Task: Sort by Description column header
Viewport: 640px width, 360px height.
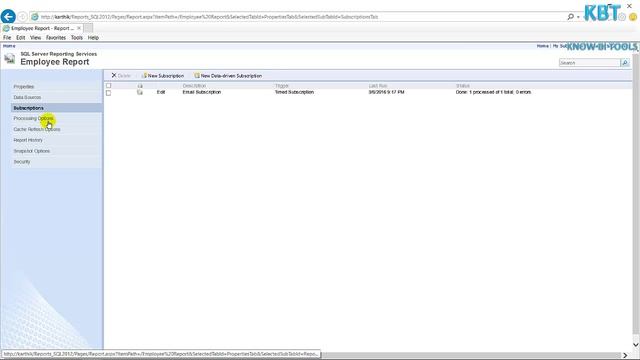Action: [x=194, y=86]
